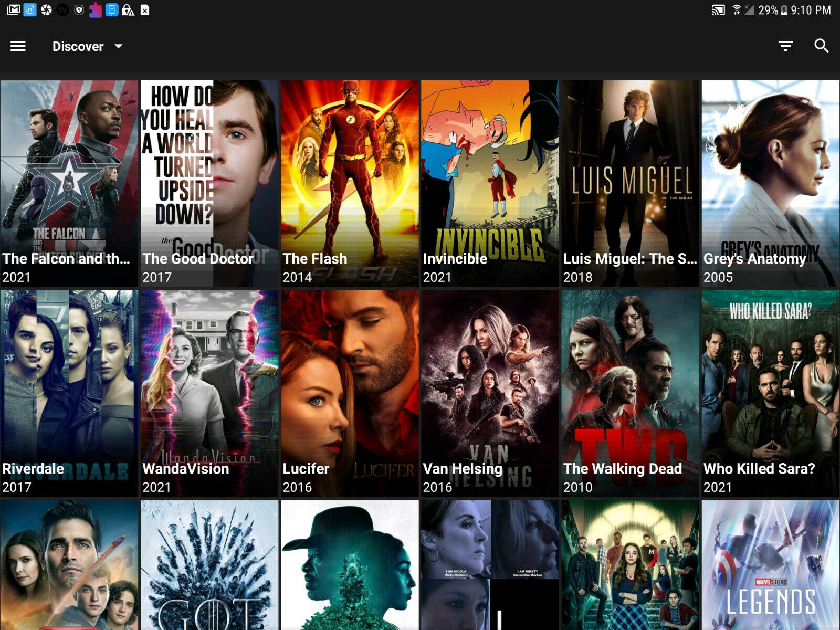
Task: Tap the lock warning notification icon
Action: pyautogui.click(x=128, y=10)
